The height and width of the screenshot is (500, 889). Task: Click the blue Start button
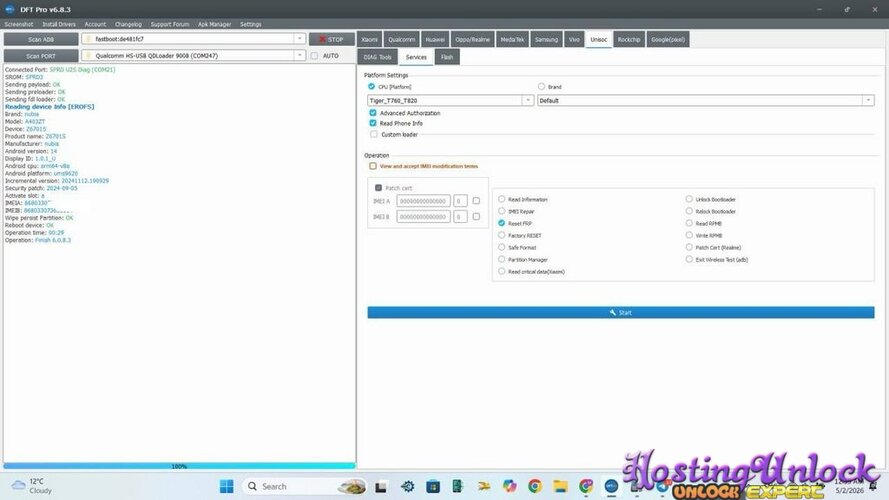(x=621, y=312)
